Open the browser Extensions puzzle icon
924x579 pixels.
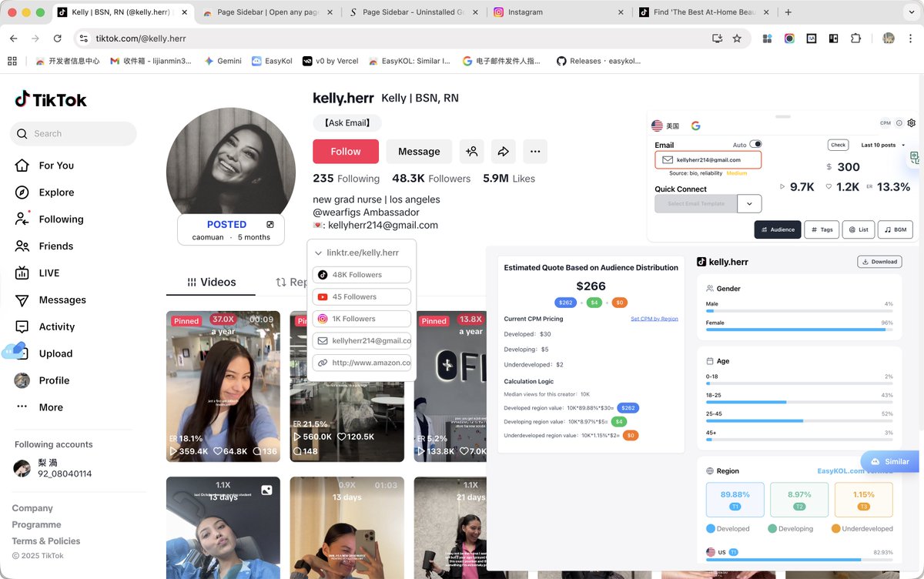(855, 38)
